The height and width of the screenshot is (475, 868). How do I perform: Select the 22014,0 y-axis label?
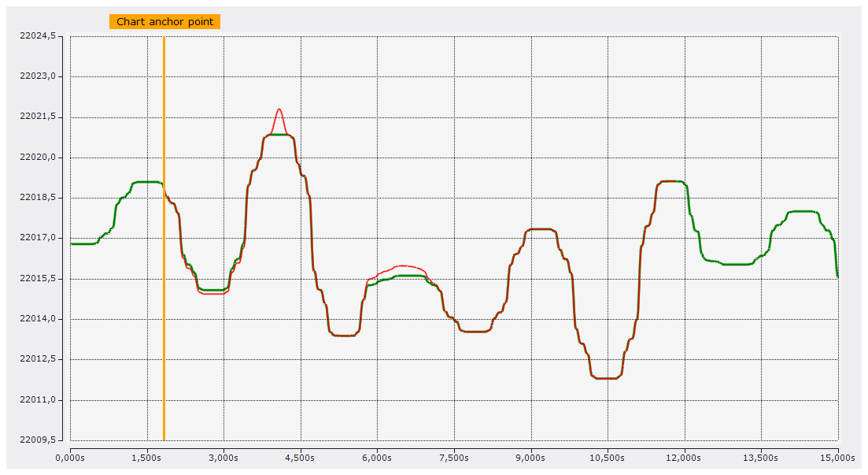tap(38, 319)
